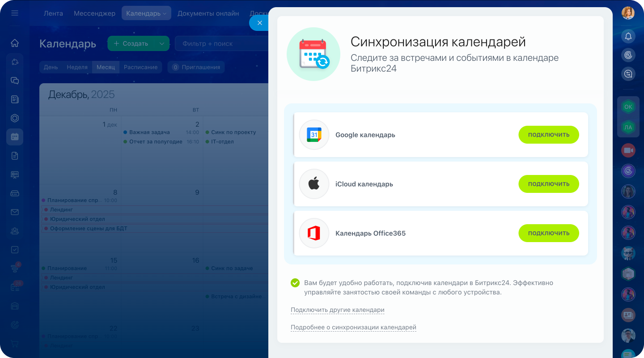Open the Подключить другие календари link
Image resolution: width=644 pixels, height=358 pixels.
pyautogui.click(x=337, y=310)
